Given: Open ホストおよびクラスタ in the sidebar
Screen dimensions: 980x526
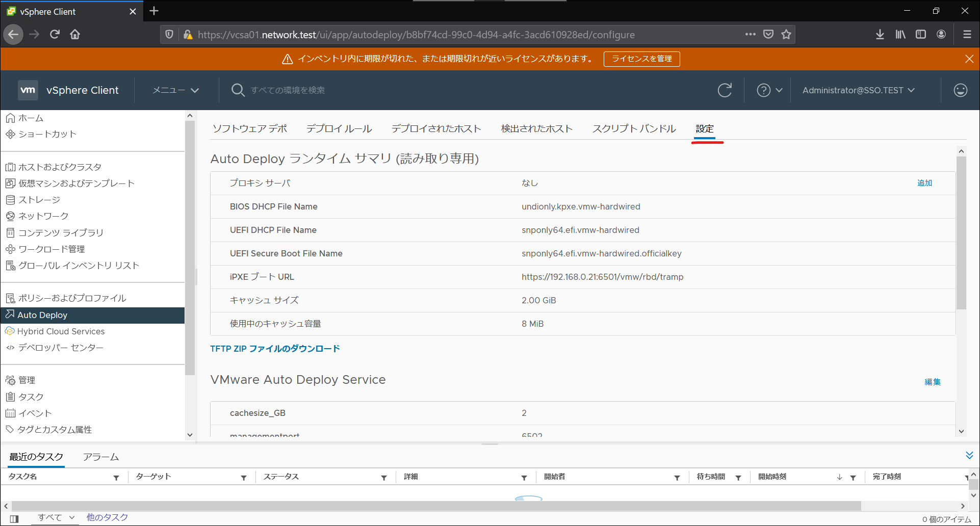Looking at the screenshot, I should click(53, 167).
